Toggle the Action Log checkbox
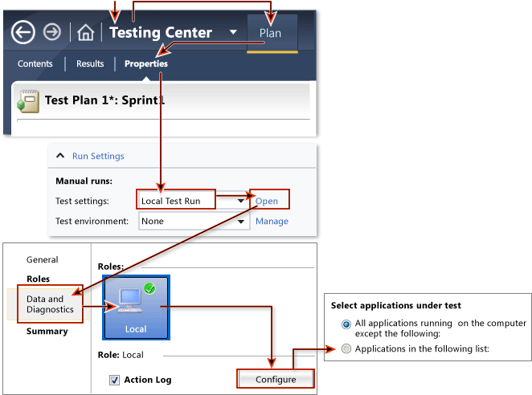Image resolution: width=532 pixels, height=395 pixels. (x=114, y=380)
